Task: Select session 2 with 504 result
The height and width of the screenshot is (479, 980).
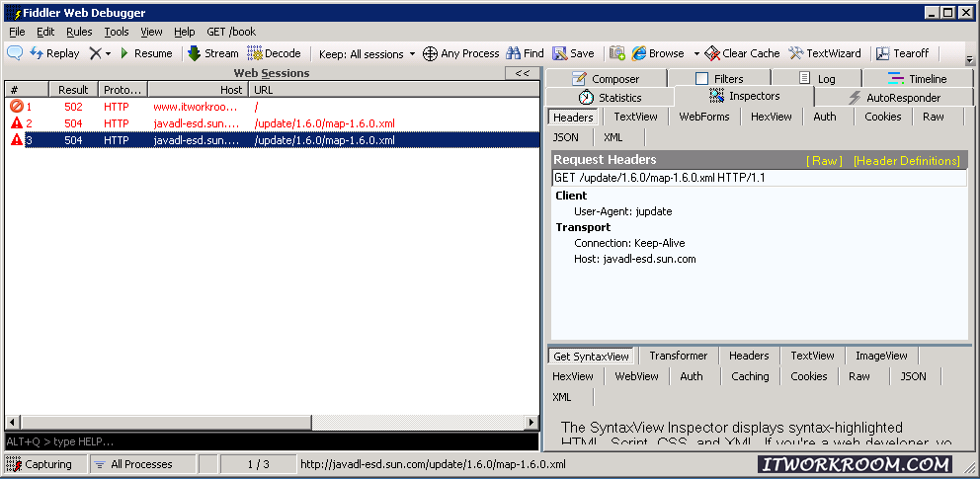Action: tap(272, 123)
